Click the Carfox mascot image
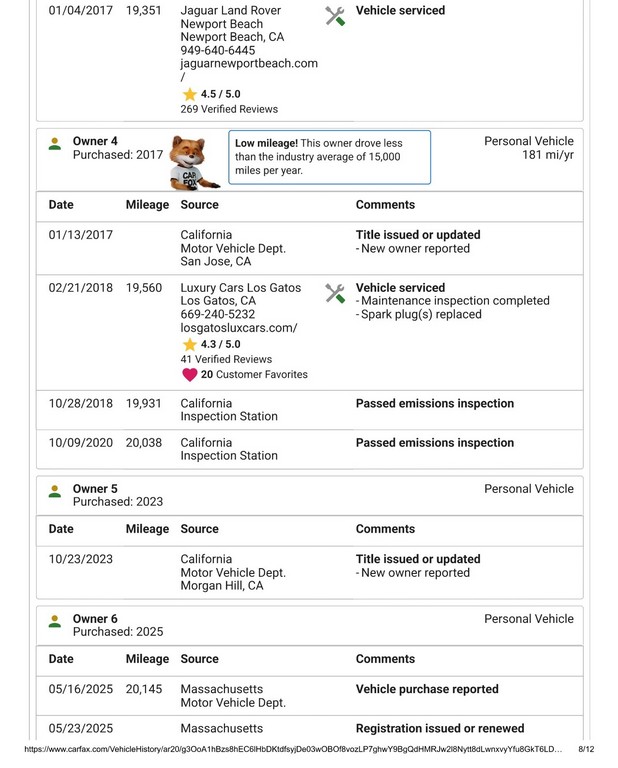This screenshot has width=618, height=768. (x=193, y=163)
